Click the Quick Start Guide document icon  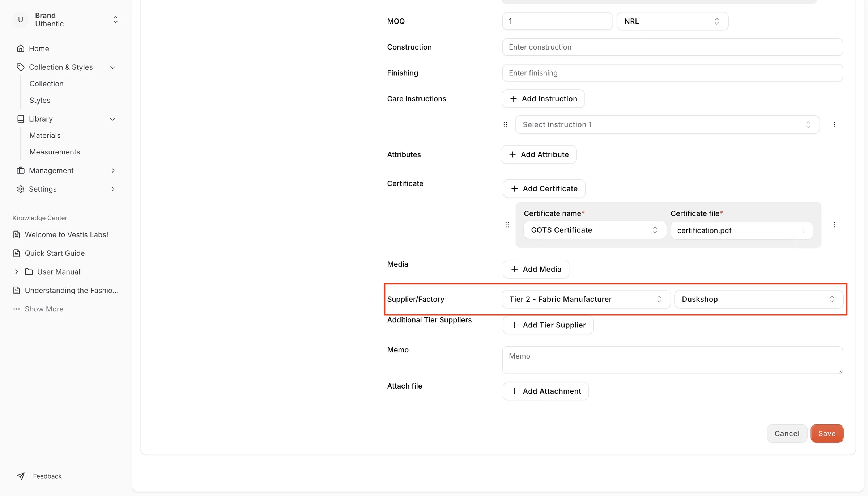(x=17, y=253)
